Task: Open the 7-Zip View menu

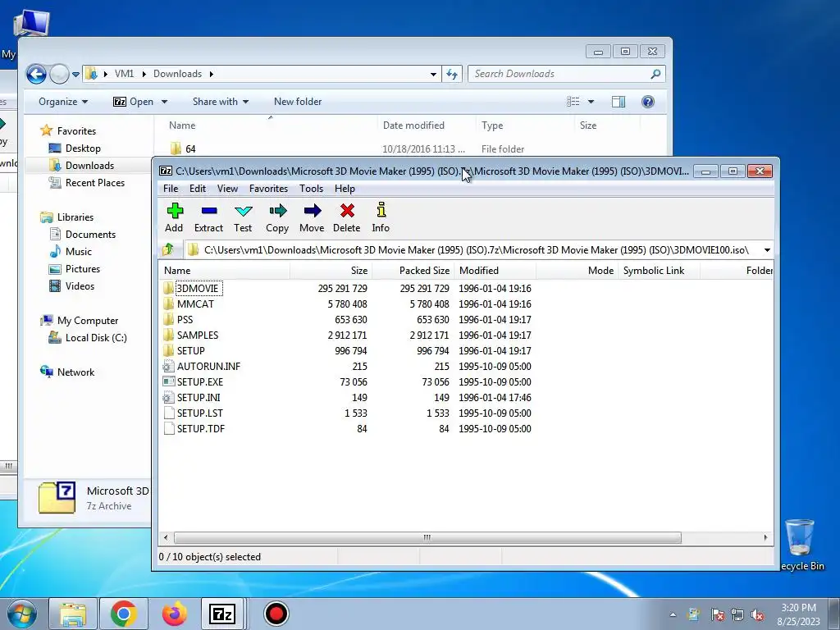Action: pyautogui.click(x=228, y=189)
